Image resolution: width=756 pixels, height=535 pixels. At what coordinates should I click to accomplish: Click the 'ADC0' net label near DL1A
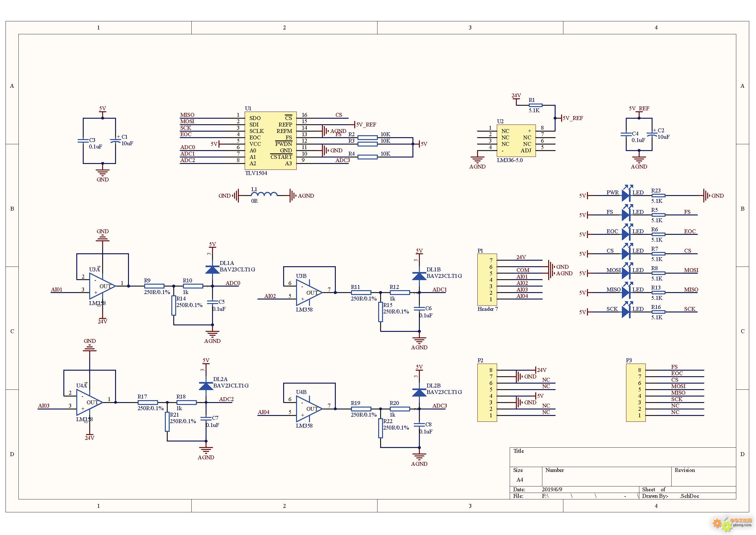click(233, 283)
